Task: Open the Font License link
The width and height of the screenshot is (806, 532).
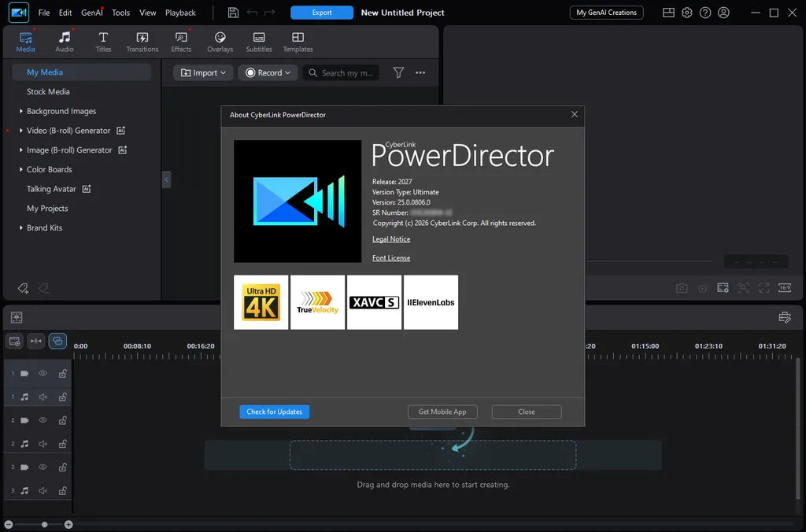Action: pos(391,258)
